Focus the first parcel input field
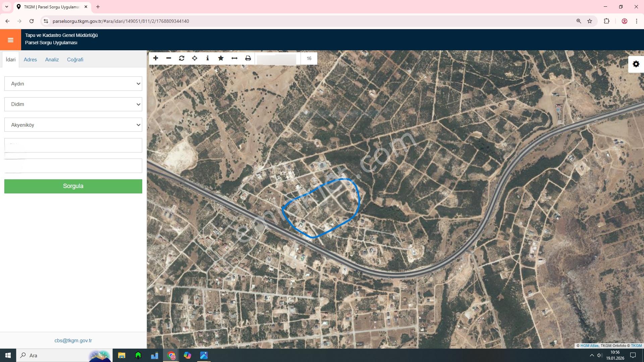This screenshot has height=362, width=644. coord(73,145)
